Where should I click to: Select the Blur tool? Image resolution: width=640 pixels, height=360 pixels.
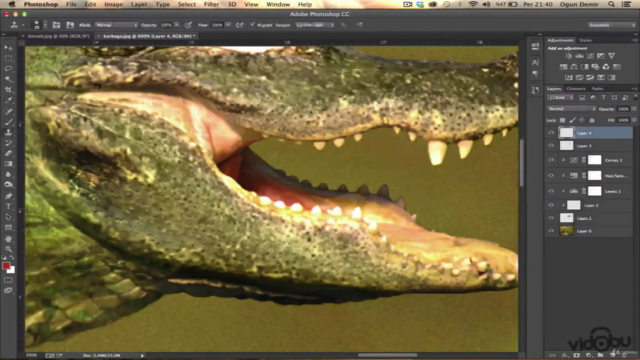(x=8, y=174)
